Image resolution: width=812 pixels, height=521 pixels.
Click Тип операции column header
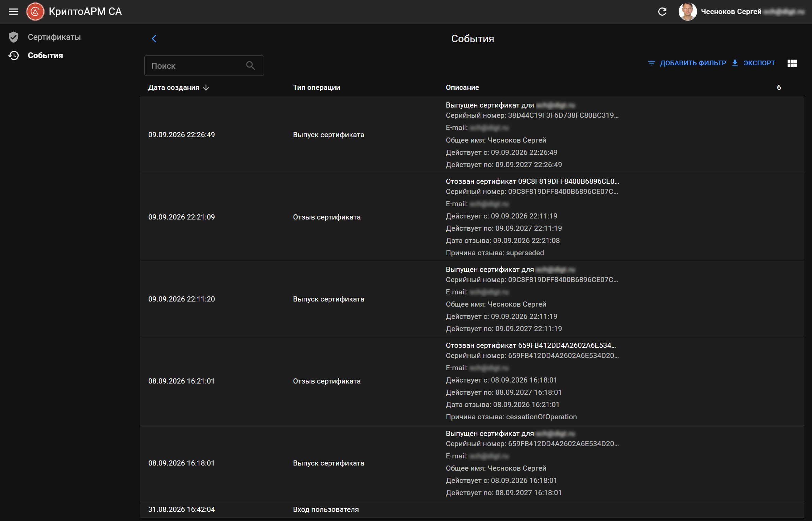[316, 87]
